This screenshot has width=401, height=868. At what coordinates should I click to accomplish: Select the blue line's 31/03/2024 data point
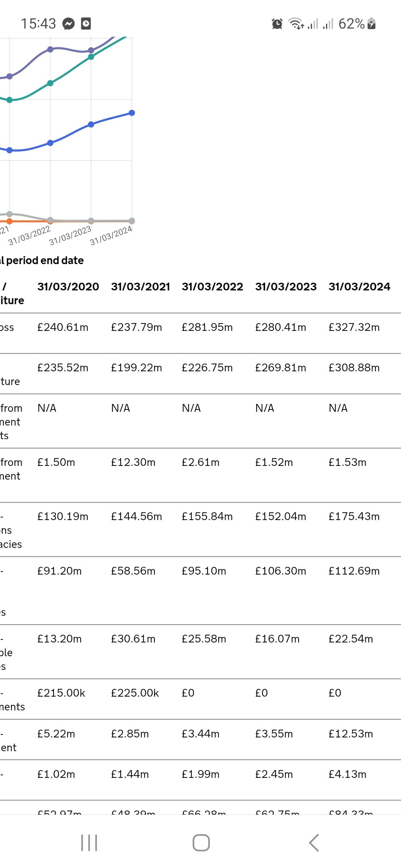pos(132,113)
